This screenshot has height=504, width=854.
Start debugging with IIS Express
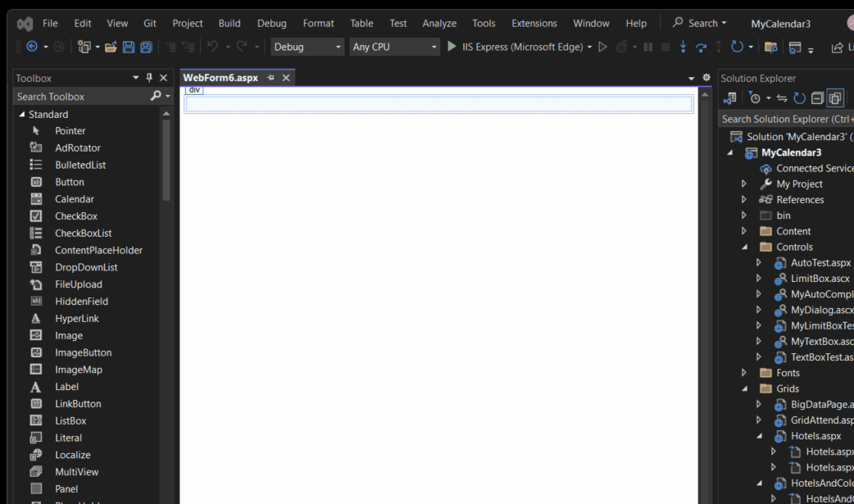tap(452, 47)
